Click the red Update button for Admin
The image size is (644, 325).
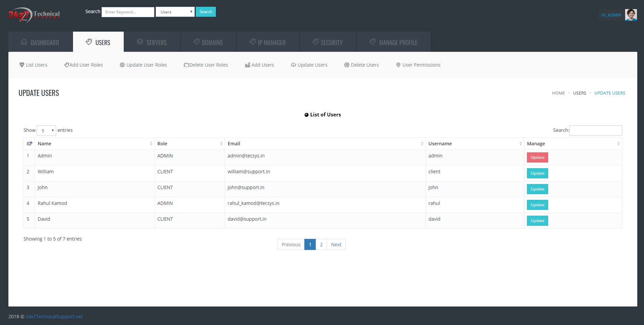coord(537,157)
